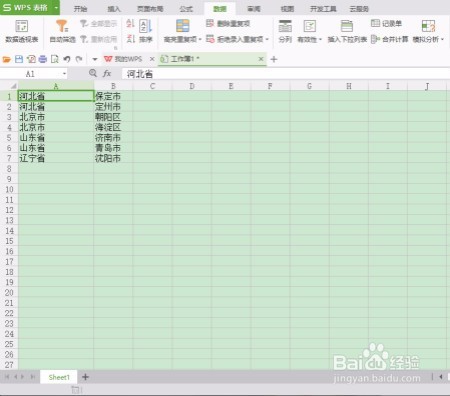Click Show All (全部显示) filter button
This screenshot has width=450, height=396.
click(x=99, y=23)
